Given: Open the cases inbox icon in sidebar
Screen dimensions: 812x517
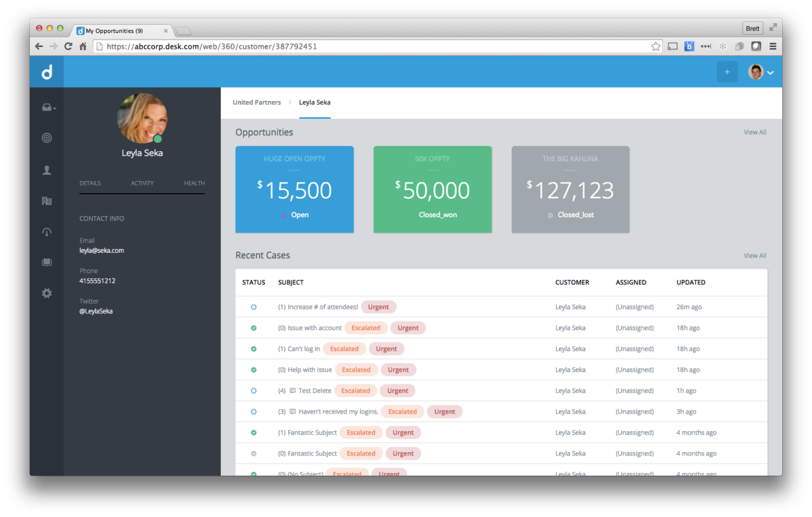Looking at the screenshot, I should (x=46, y=107).
